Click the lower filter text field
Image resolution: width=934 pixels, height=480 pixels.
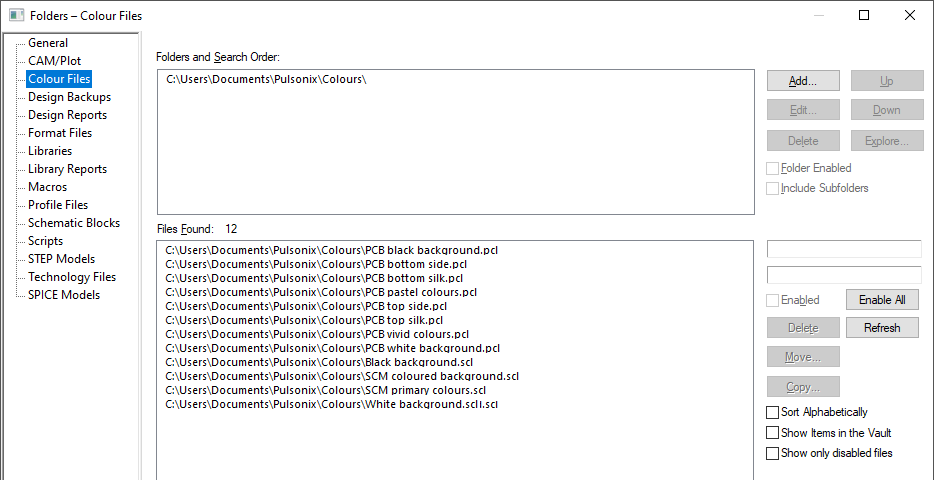(843, 275)
